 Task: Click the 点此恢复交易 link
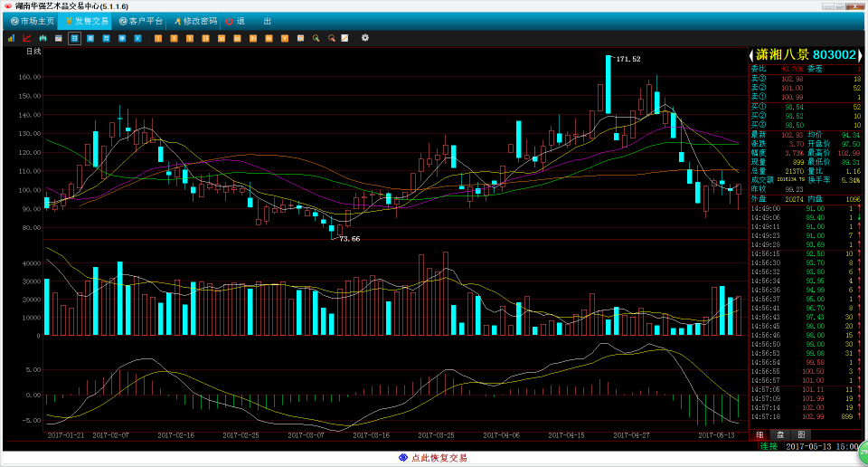[x=433, y=458]
